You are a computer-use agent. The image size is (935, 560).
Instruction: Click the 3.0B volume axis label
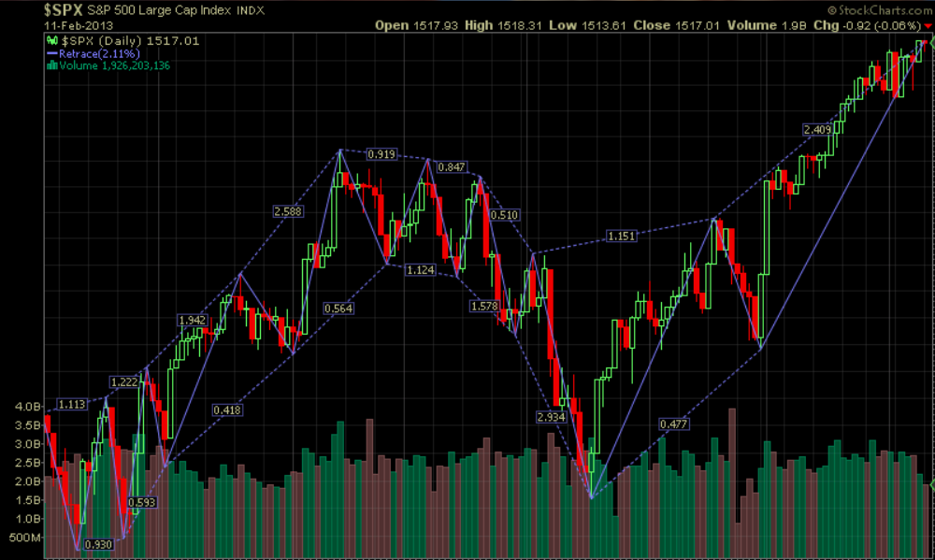[x=27, y=444]
